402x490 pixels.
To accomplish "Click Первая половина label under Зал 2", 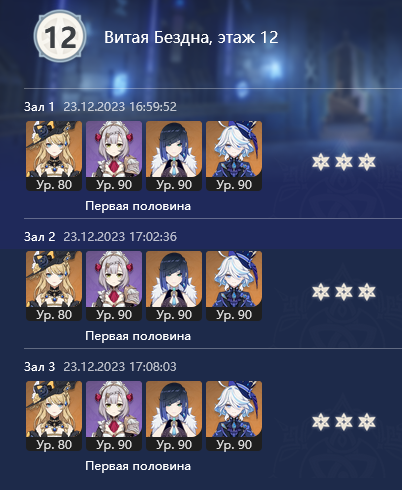I will click(x=138, y=336).
